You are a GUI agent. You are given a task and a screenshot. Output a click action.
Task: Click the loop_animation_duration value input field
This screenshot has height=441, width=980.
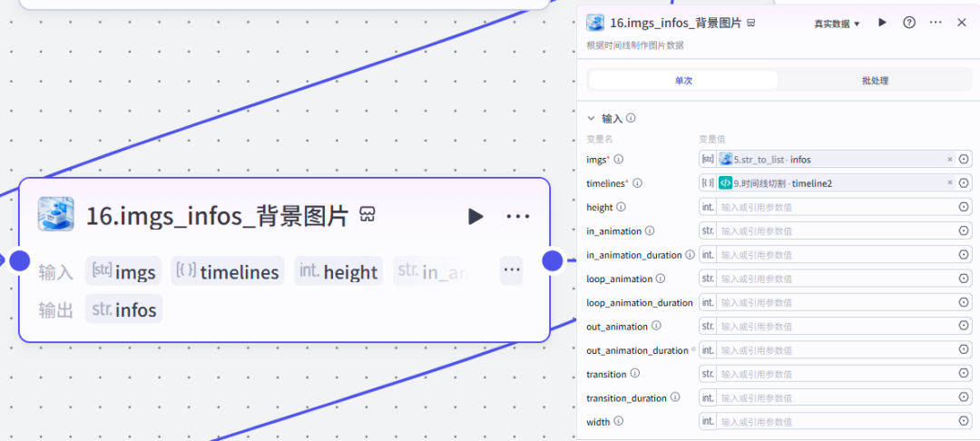(837, 302)
